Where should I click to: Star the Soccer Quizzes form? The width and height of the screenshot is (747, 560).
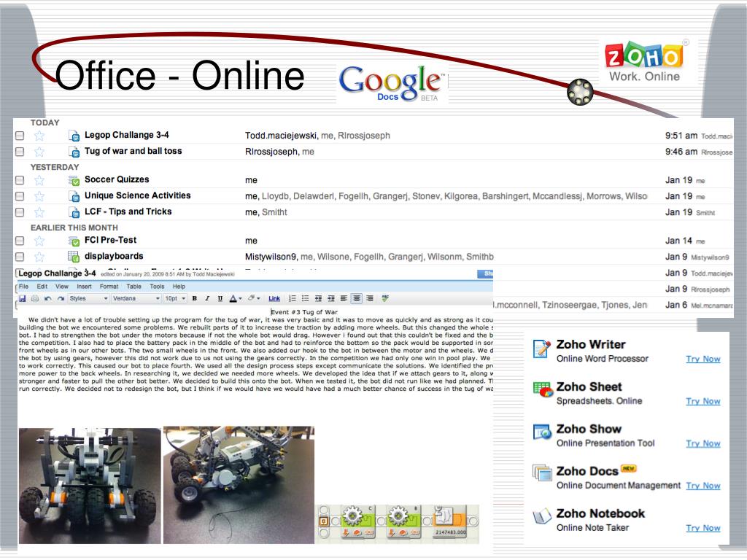click(39, 181)
